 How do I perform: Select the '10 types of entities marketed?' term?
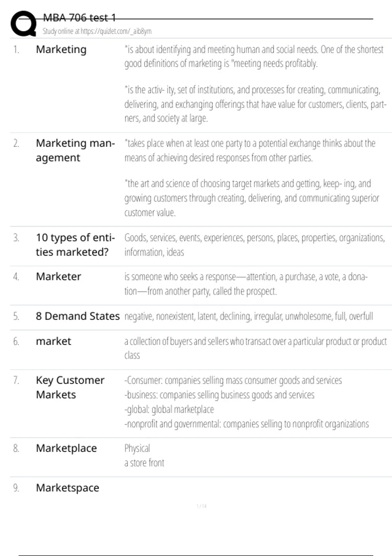[x=75, y=245]
